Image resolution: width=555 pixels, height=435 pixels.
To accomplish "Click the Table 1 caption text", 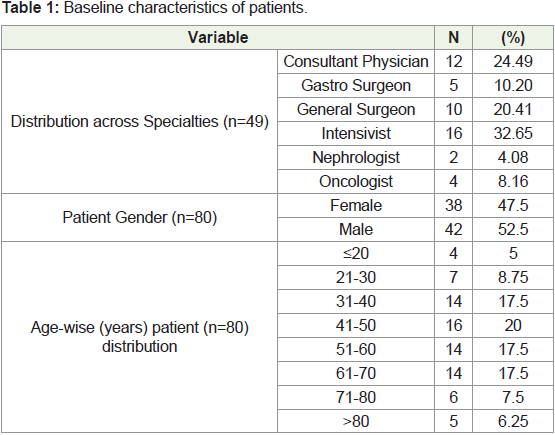I will click(155, 8).
